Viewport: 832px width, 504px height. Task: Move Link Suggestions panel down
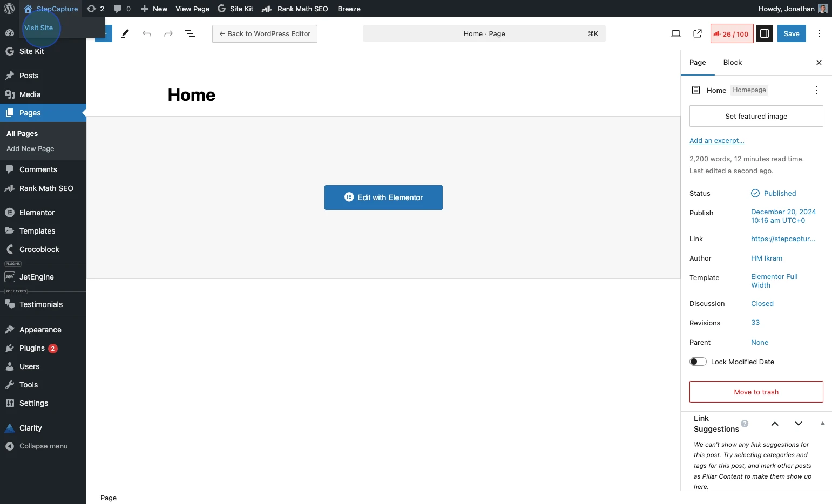tap(799, 424)
